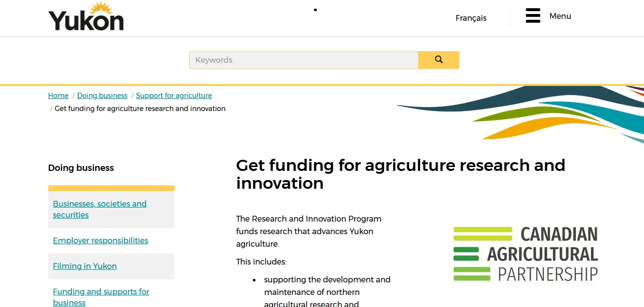Viewport: 644px width, 307px height.
Task: Click the Research and Innovation Program paragraph
Action: point(309,231)
